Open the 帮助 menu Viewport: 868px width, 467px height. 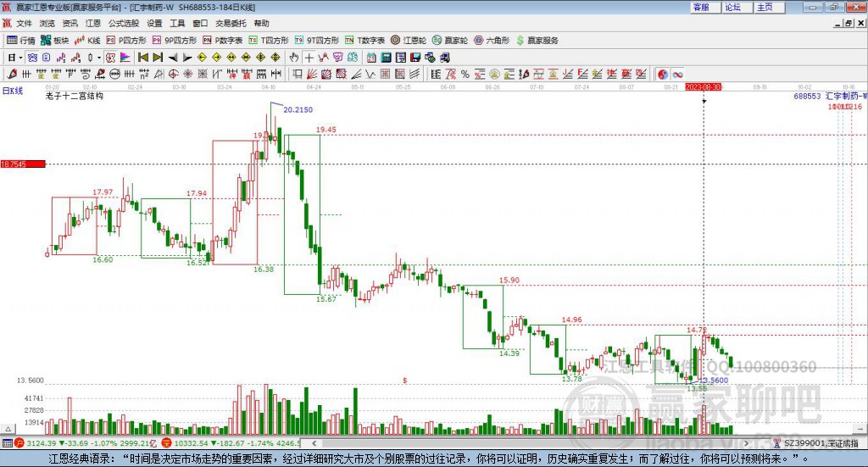point(261,23)
